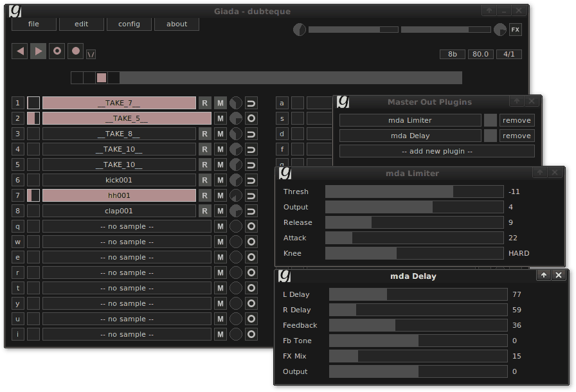576x392 pixels.
Task: Click volume knob of kick001 channel
Action: [x=236, y=180]
